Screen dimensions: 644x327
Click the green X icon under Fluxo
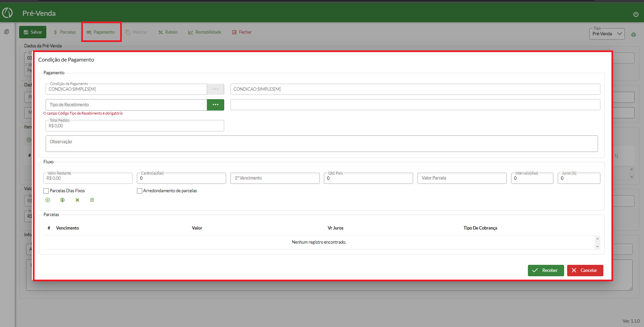click(x=77, y=200)
